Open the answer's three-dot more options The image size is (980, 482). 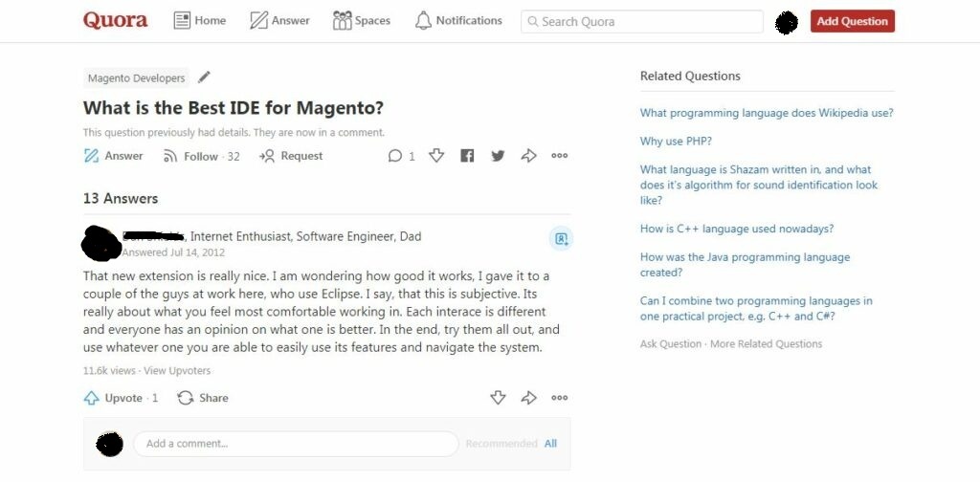click(x=560, y=398)
